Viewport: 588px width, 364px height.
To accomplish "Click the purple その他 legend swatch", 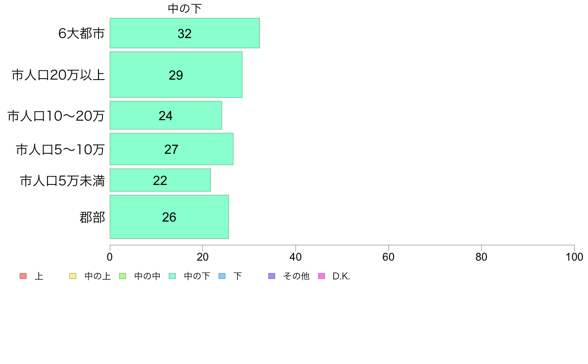I will (x=272, y=276).
